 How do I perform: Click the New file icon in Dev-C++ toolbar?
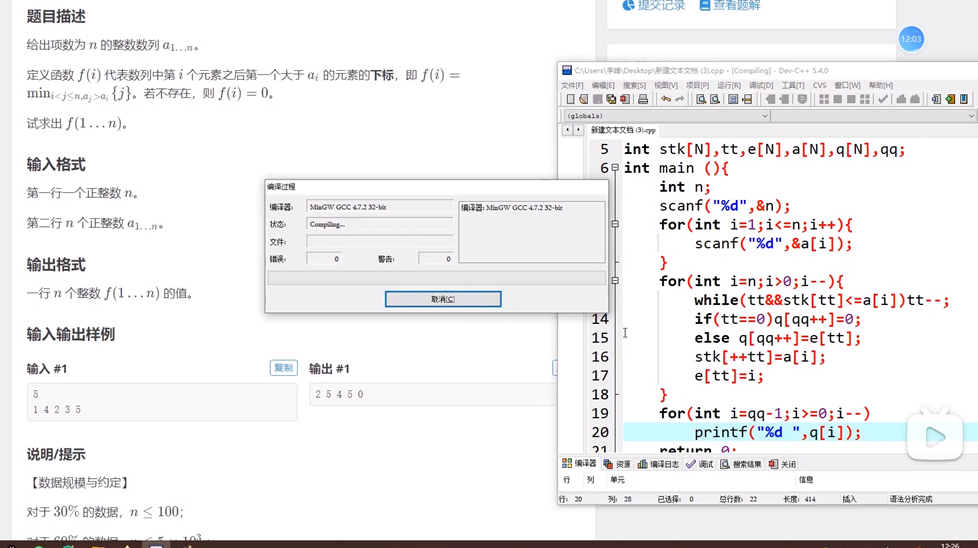[570, 99]
